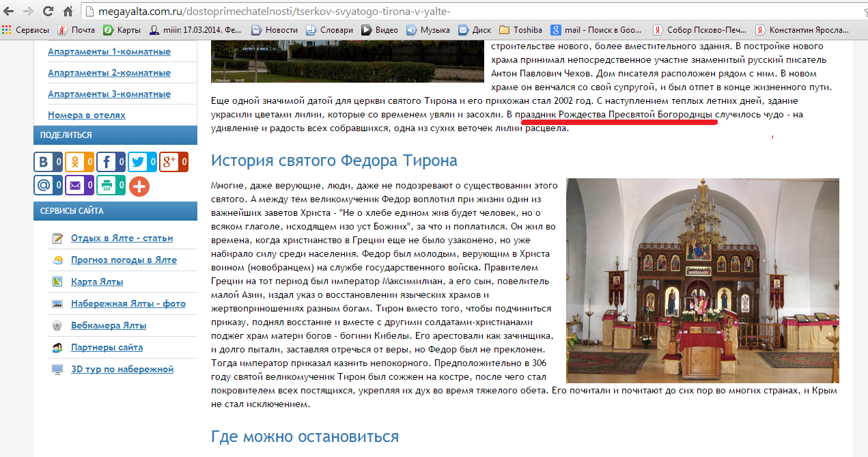Open the Музыка bookmark

428,30
